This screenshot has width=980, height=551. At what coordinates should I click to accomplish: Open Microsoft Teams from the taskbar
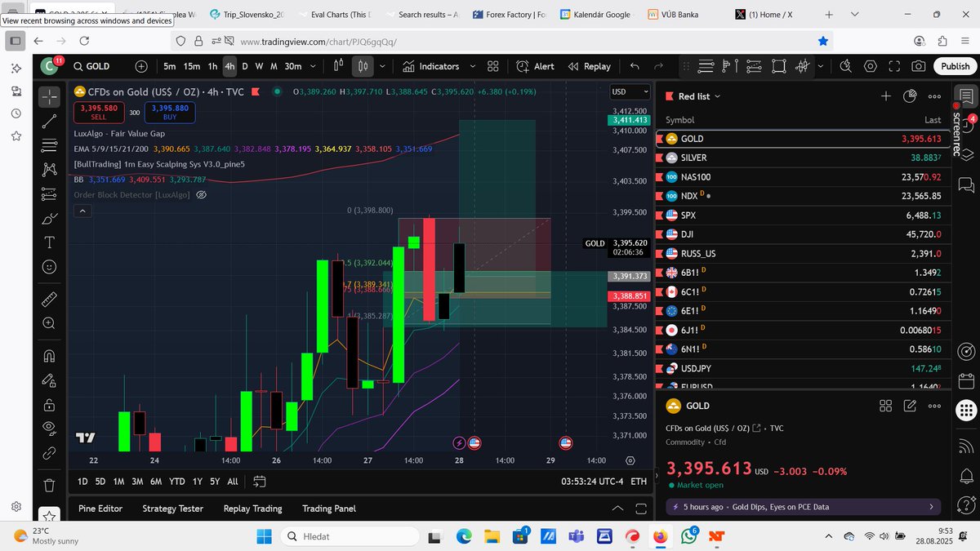point(575,536)
